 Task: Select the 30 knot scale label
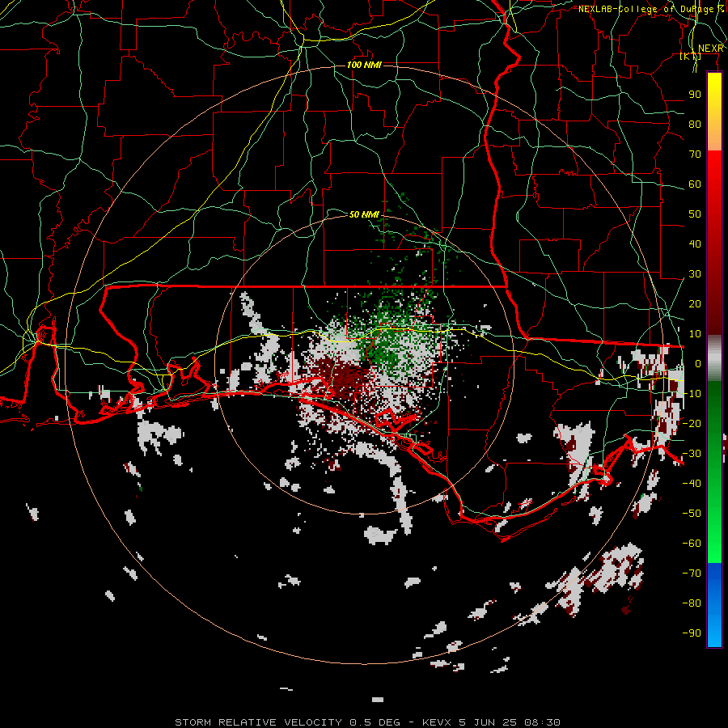(695, 274)
